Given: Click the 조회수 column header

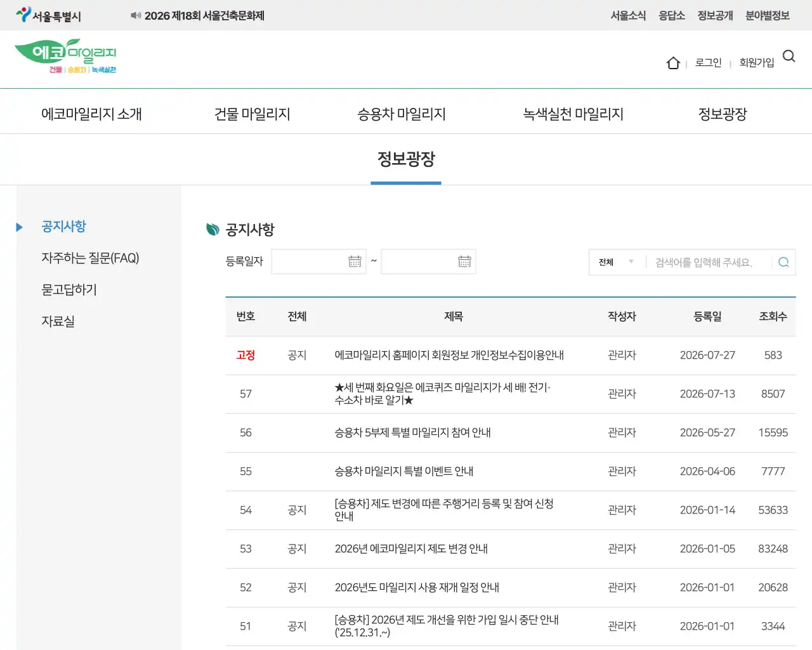Looking at the screenshot, I should (x=773, y=317).
